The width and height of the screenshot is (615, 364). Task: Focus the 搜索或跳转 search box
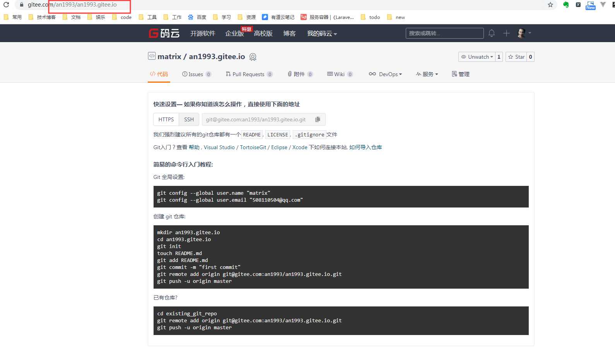pos(444,33)
